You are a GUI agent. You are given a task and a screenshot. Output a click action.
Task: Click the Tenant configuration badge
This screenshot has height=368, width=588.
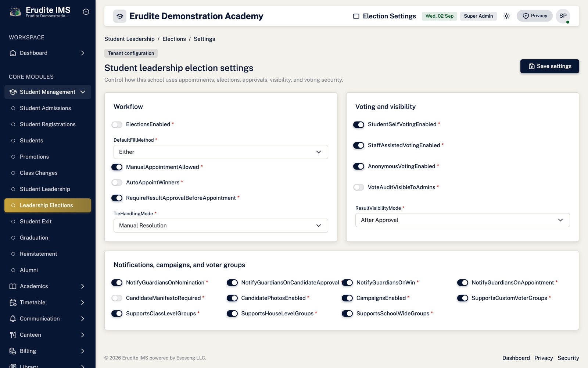coord(131,53)
